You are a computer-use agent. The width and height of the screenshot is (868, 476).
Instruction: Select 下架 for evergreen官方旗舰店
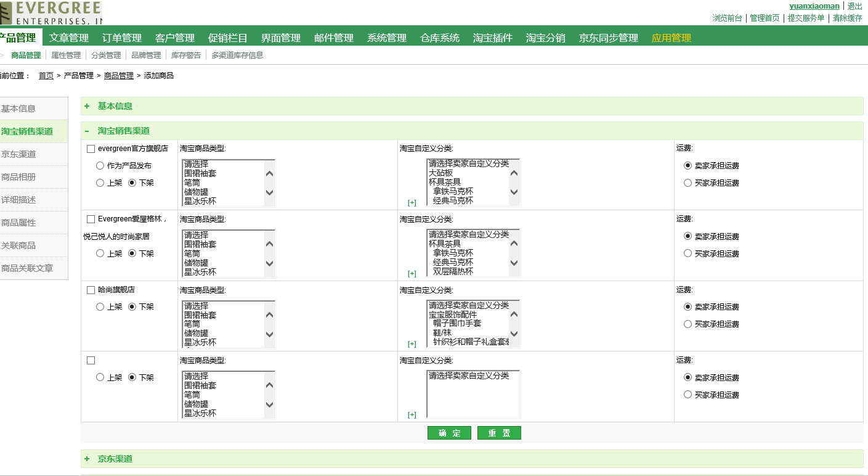pyautogui.click(x=132, y=183)
